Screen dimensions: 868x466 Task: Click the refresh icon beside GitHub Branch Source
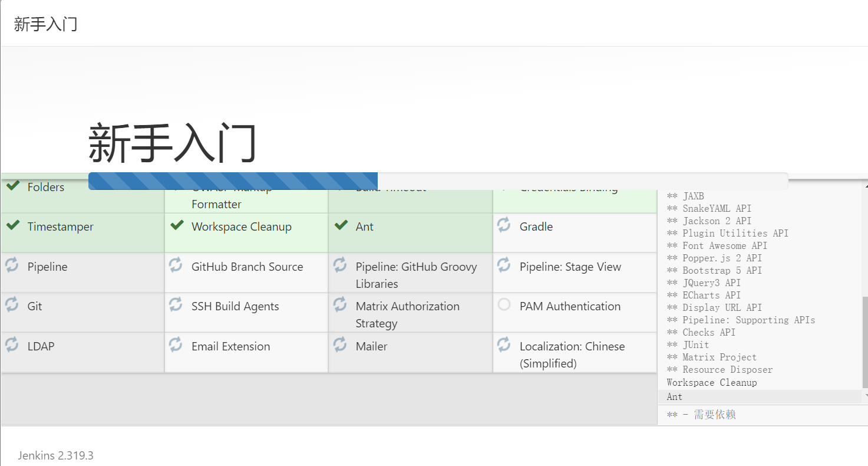click(x=176, y=265)
